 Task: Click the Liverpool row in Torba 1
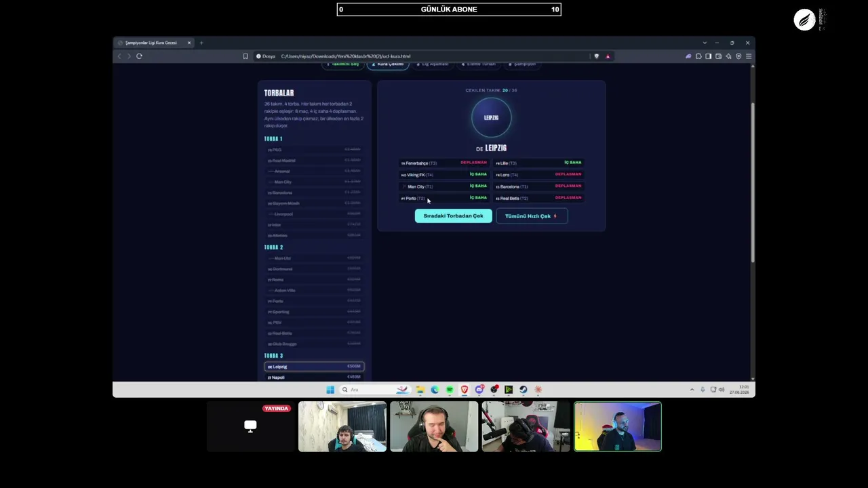click(314, 214)
